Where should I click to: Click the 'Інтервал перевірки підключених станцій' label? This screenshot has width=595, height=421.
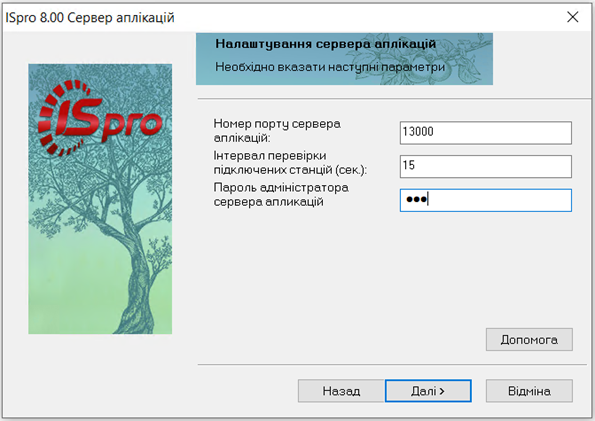tap(290, 162)
